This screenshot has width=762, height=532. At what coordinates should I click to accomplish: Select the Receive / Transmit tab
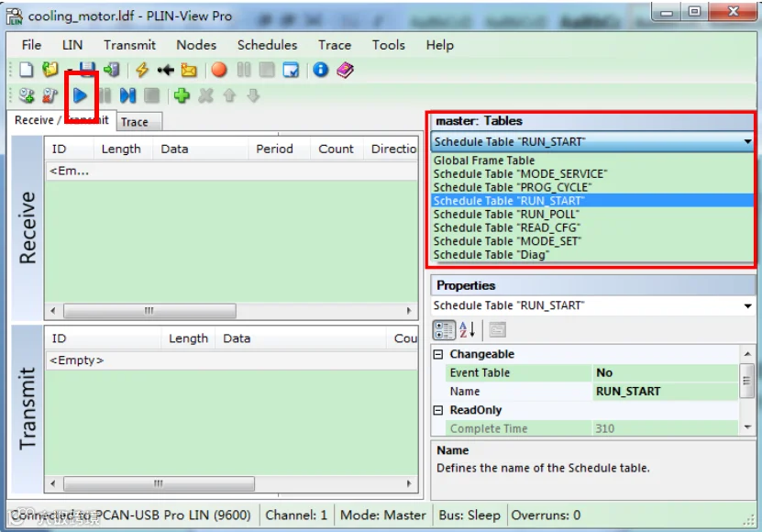click(61, 119)
